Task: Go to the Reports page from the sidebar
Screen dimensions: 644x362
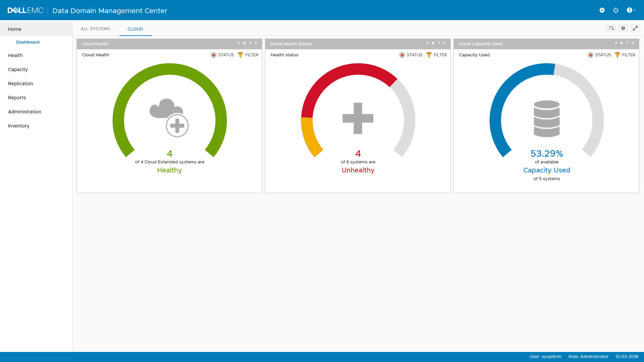Action: point(17,97)
